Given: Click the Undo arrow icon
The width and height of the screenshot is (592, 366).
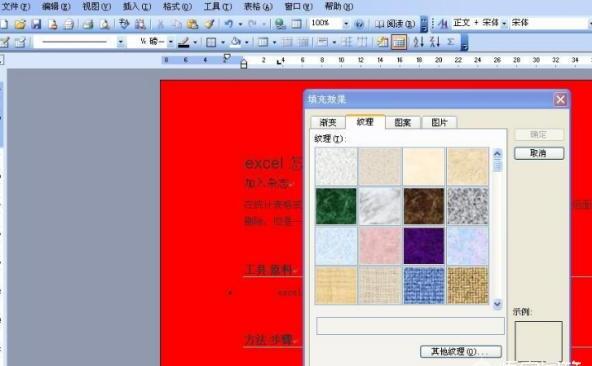Looking at the screenshot, I should 229,24.
